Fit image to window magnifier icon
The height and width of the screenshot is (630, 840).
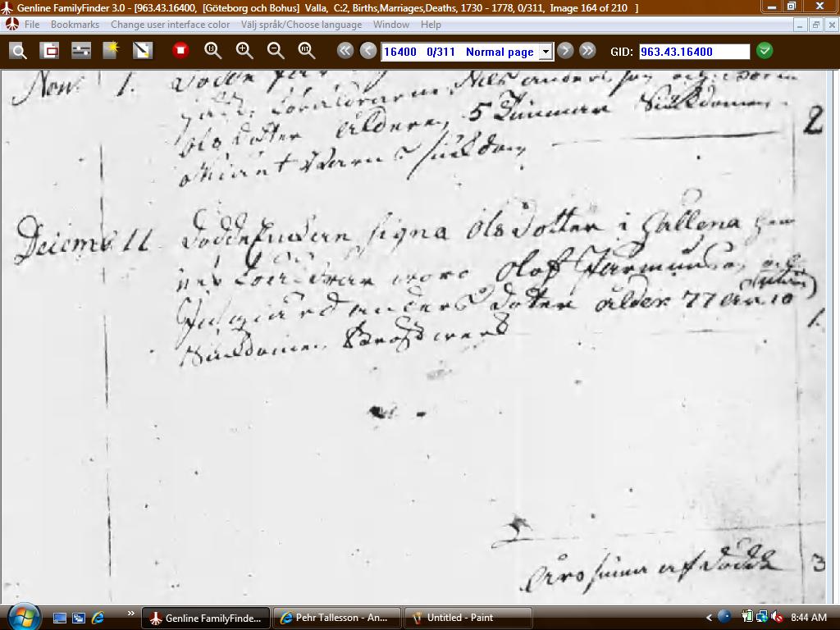click(307, 51)
